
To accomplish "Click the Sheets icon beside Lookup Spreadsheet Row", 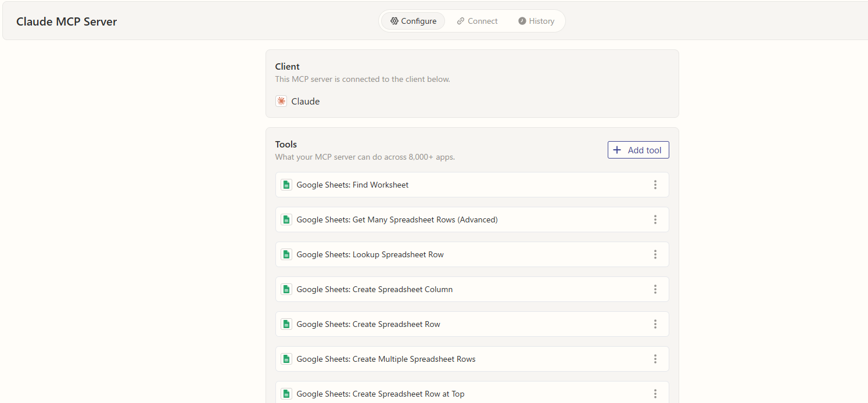I will (286, 254).
